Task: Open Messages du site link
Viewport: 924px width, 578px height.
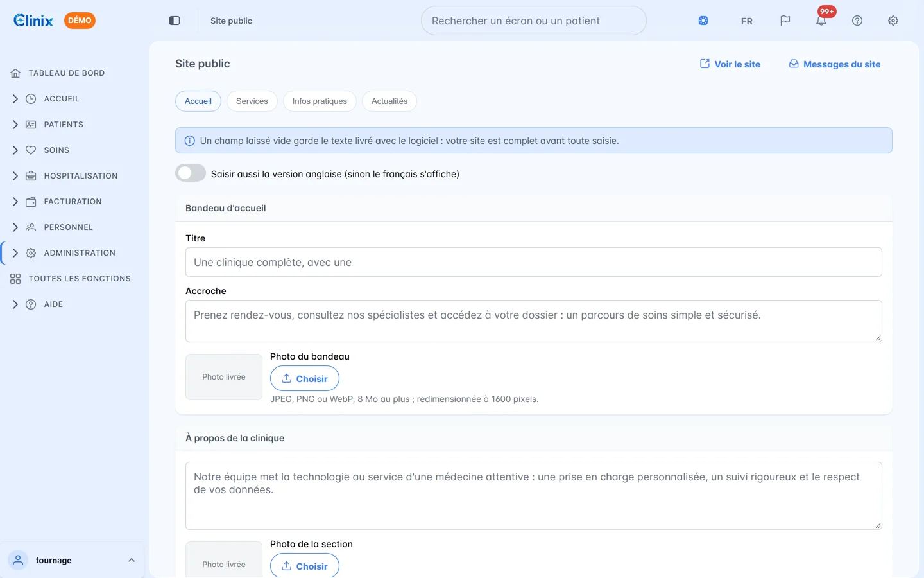Action: (x=835, y=64)
